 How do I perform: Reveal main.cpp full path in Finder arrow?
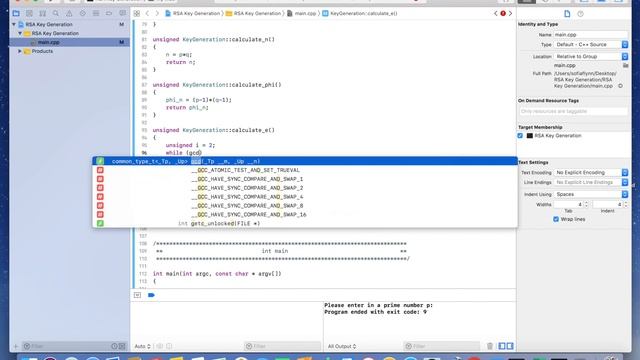click(620, 86)
